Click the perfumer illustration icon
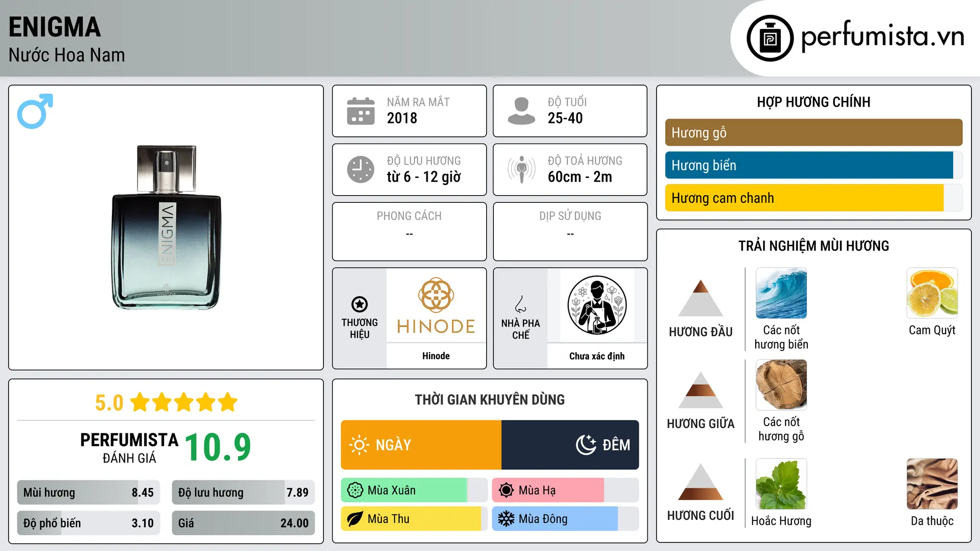Viewport: 980px width, 551px height. [x=597, y=305]
